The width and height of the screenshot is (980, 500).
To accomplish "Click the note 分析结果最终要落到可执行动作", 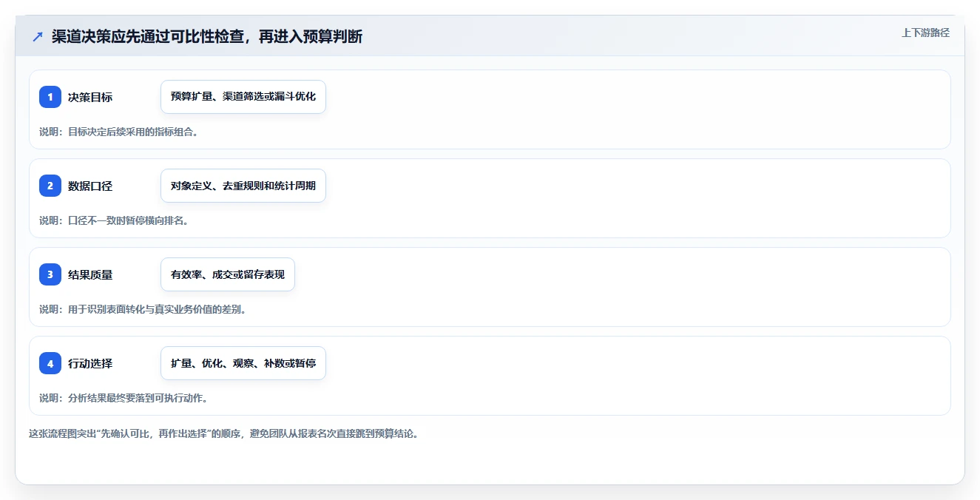I will tap(124, 398).
